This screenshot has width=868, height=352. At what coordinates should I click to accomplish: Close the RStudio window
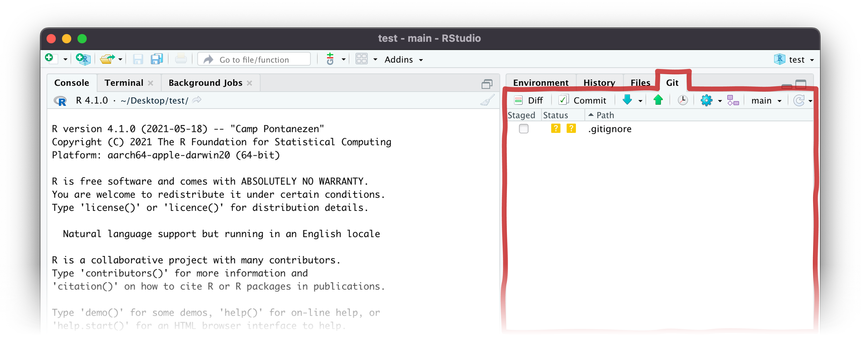pos(51,39)
